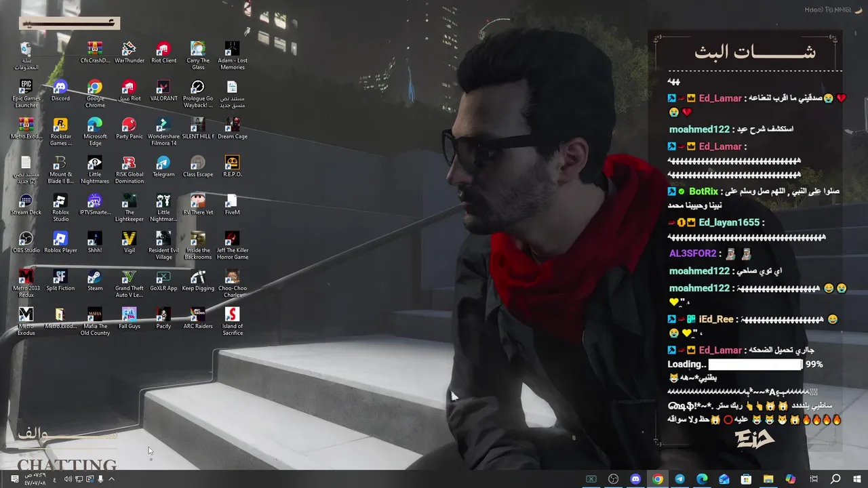Open the Google Chrome desktop shortcut
This screenshot has width=868, height=488.
[95, 94]
